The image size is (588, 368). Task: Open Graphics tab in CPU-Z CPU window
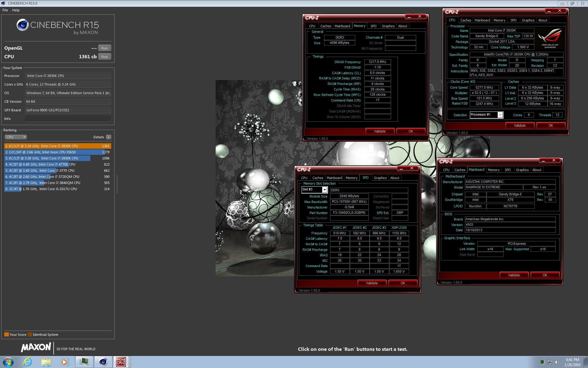(528, 20)
